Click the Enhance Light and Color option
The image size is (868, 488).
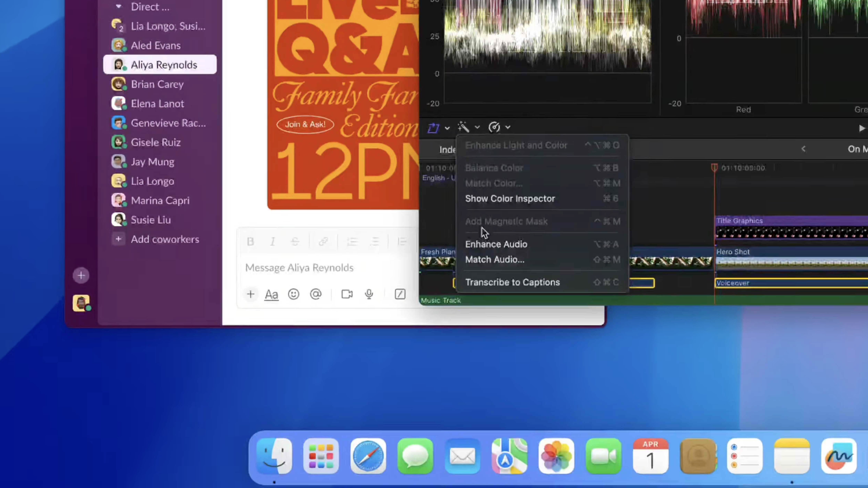tap(516, 145)
